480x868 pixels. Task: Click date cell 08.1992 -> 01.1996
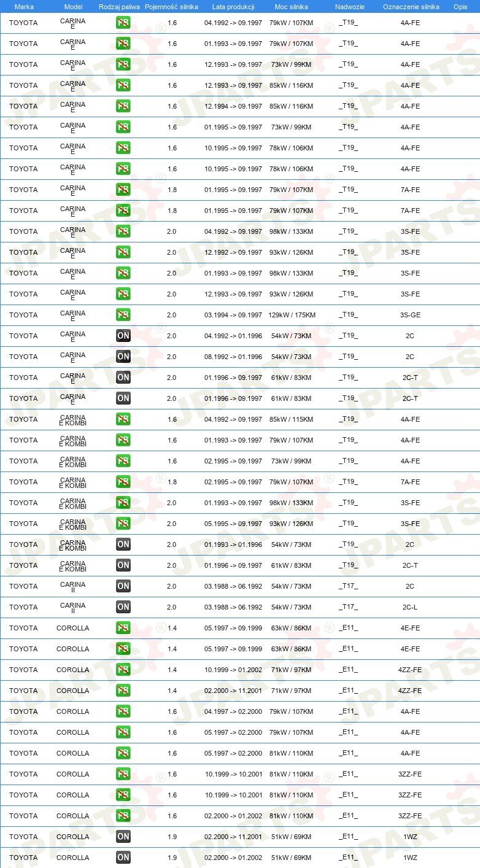point(233,357)
